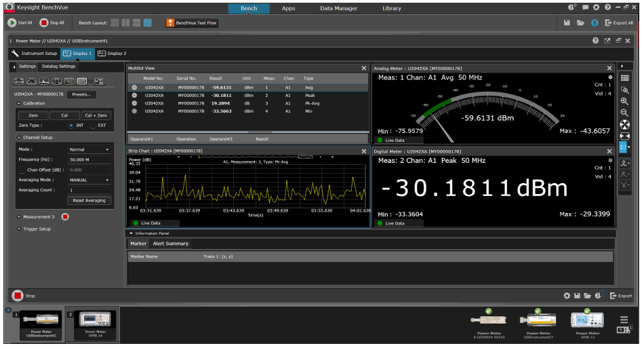Image resolution: width=644 pixels, height=348 pixels.
Task: Click the legend list icon in right toolbar
Action: pos(624,78)
